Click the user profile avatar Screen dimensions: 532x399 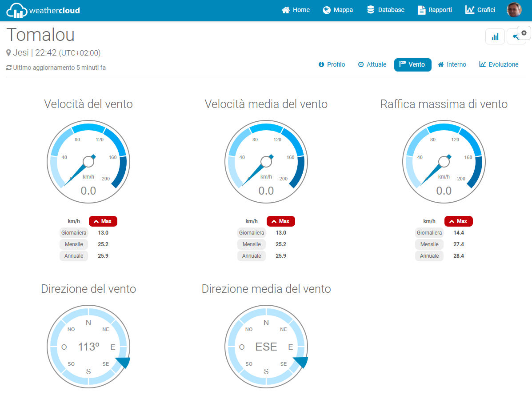[x=514, y=10]
